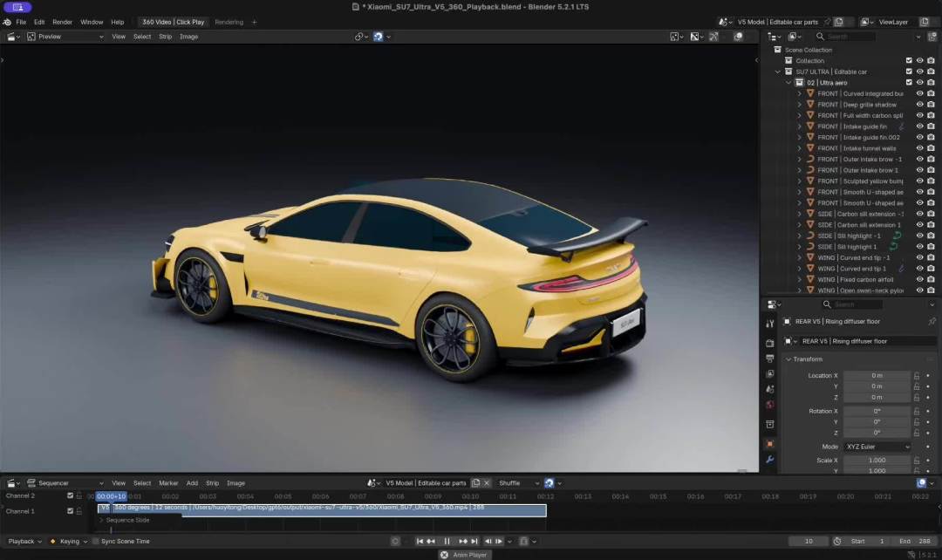Screen dimensions: 942x560
Task: Open the World properties tab
Action: pyautogui.click(x=770, y=405)
